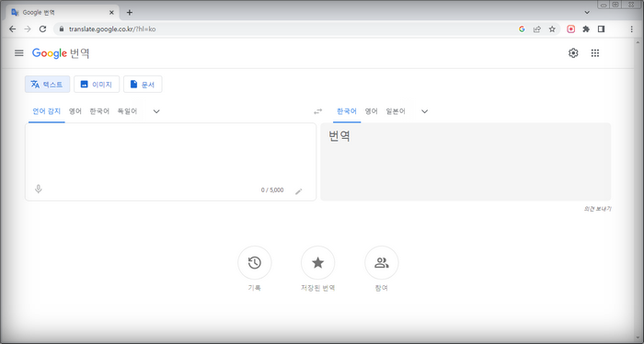
Task: Click Google icon in address bar
Action: point(522,29)
